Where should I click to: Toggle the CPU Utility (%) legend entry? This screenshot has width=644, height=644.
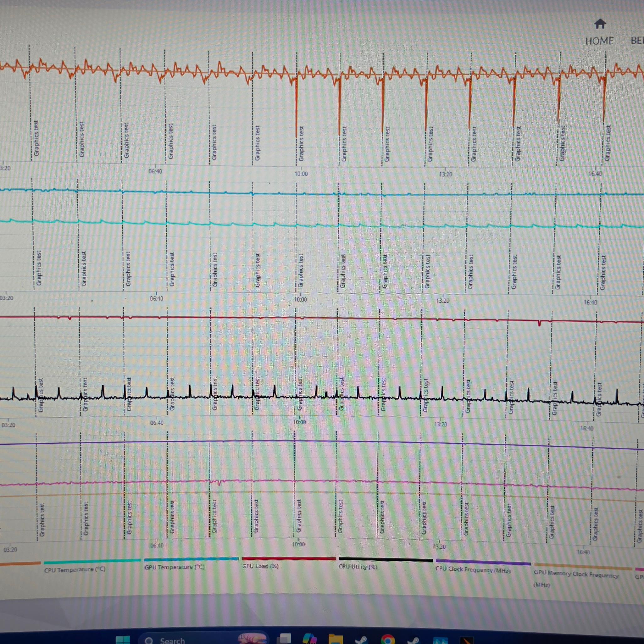358,567
